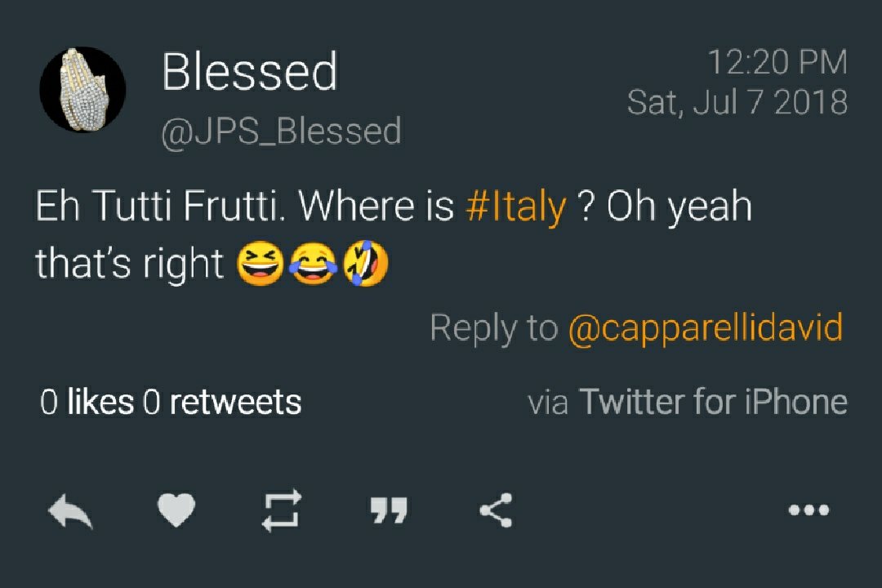Image resolution: width=882 pixels, height=588 pixels.
Task: Open the #Italy hashtag
Action: (515, 207)
